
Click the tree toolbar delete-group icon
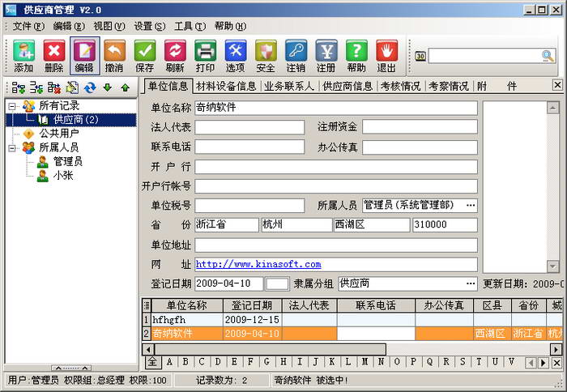[54, 87]
